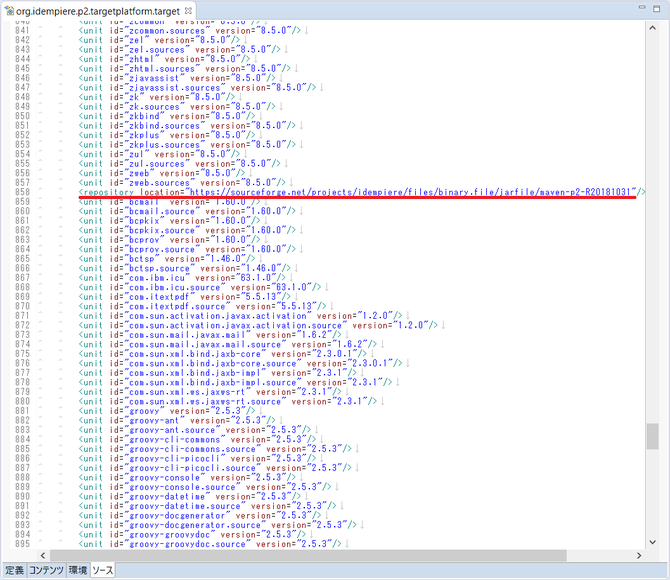The image size is (670, 580).
Task: Switch to the 環境 tab
Action: coord(78,570)
